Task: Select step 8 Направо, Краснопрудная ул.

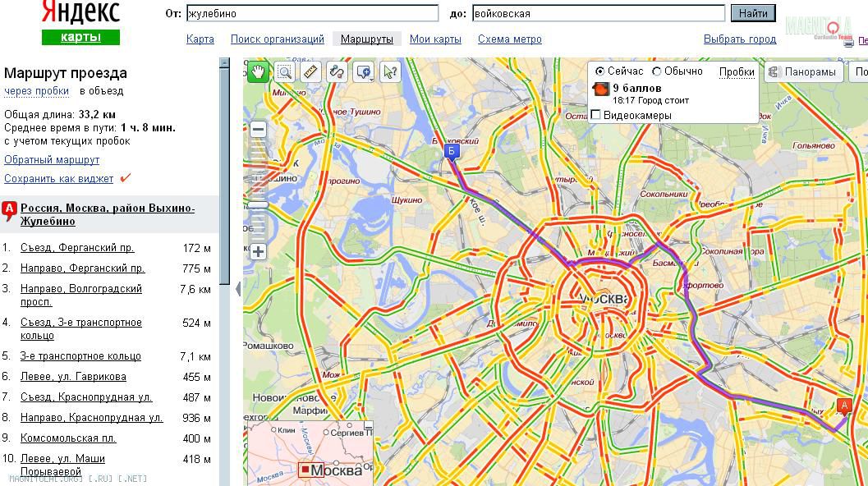Action: [x=92, y=418]
